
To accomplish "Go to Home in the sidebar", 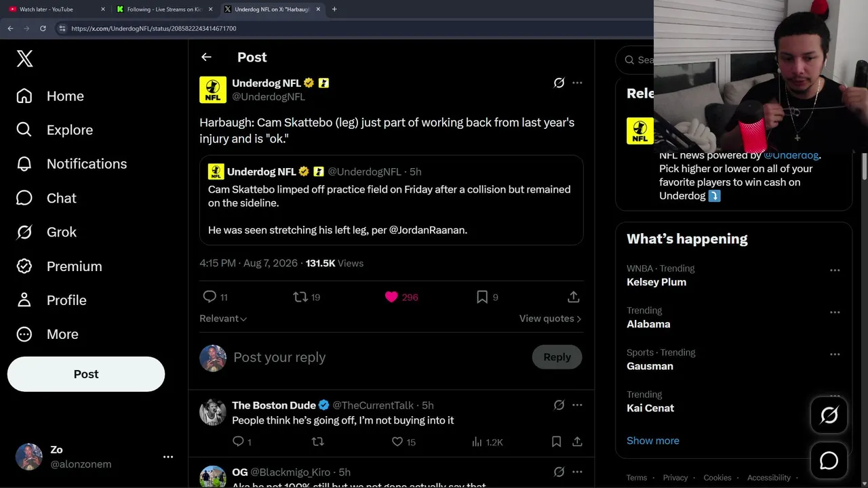I will pyautogui.click(x=50, y=96).
